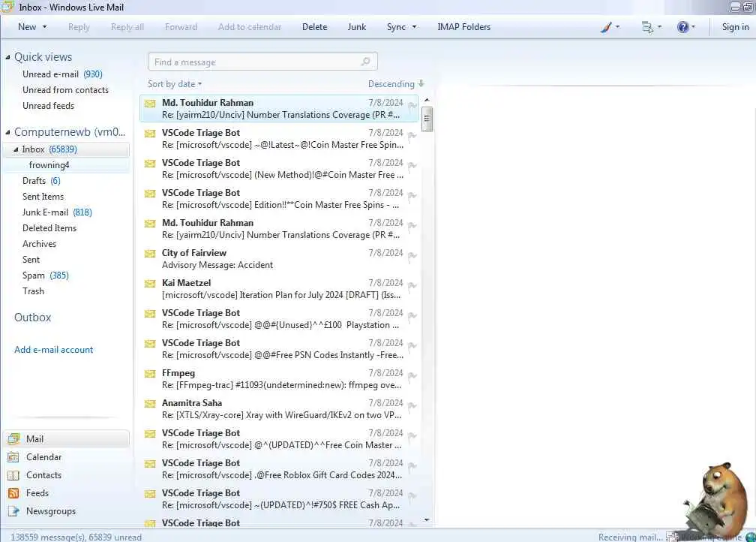Open the Deleted Items folder
Viewport: 756px width, 542px height.
click(x=49, y=227)
